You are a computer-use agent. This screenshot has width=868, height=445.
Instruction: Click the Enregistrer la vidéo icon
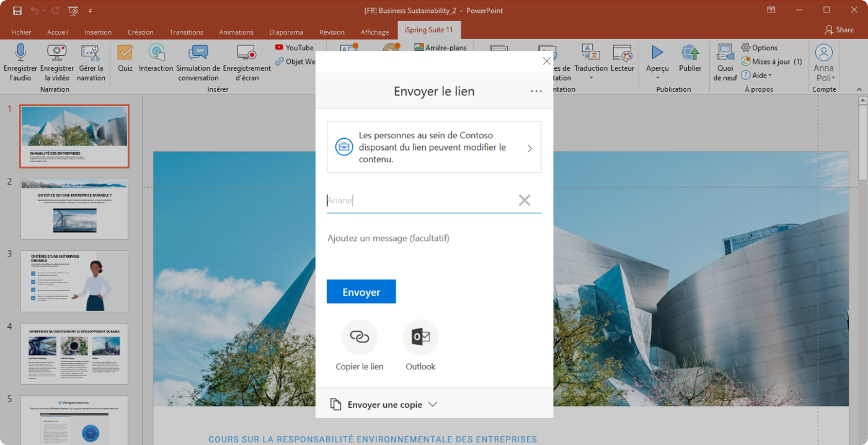click(57, 53)
